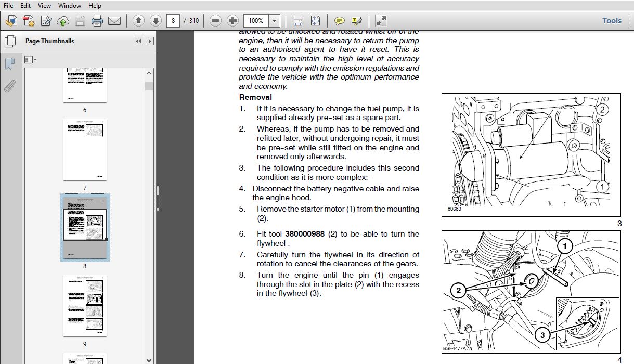This screenshot has width=634, height=364.
Task: Click the "Page Thumbnails" panel title
Action: (x=50, y=41)
